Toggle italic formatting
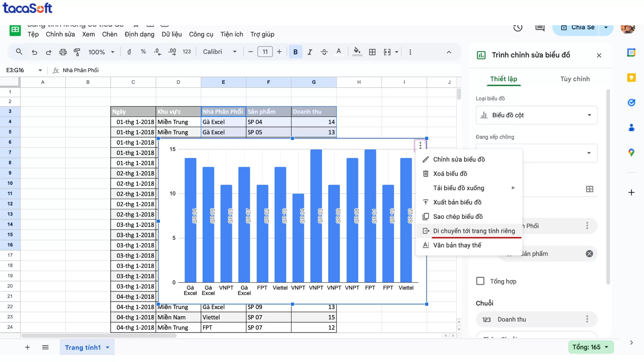 coord(310,52)
